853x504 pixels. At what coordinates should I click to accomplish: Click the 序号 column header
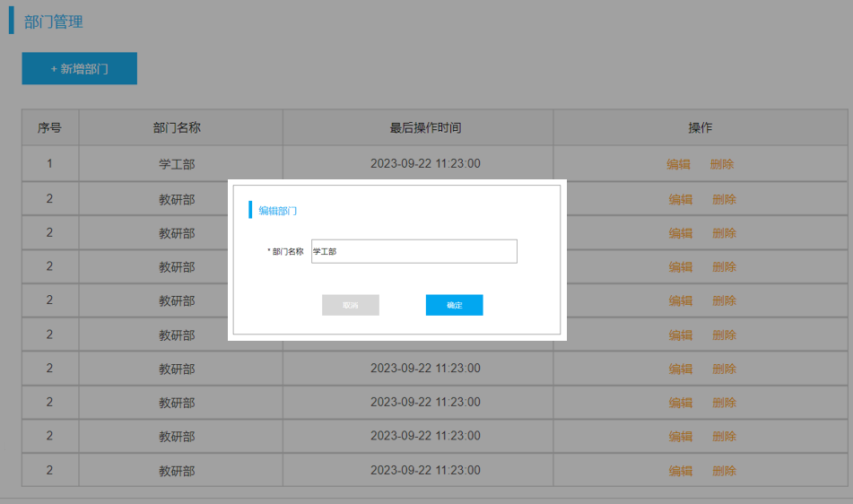(x=49, y=128)
